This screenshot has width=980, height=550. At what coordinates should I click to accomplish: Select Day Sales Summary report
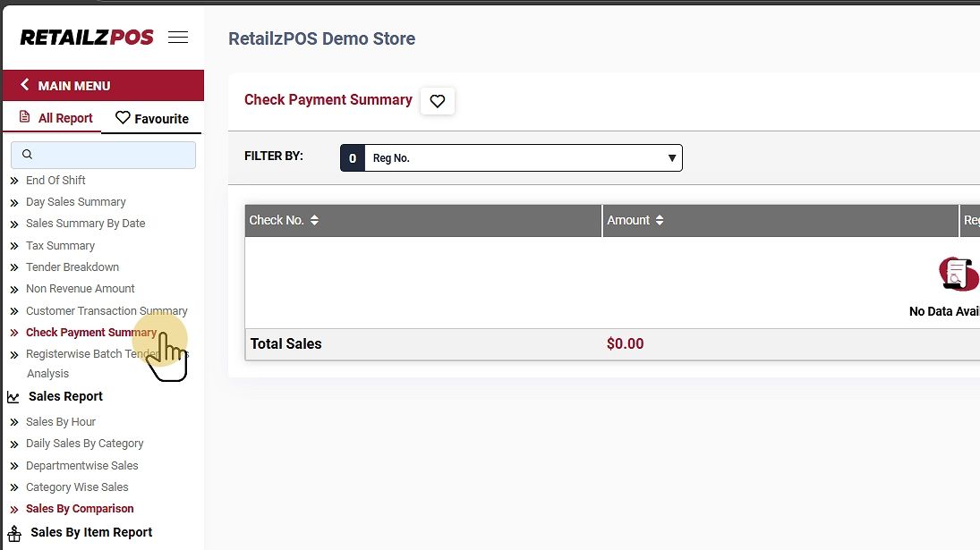click(75, 201)
